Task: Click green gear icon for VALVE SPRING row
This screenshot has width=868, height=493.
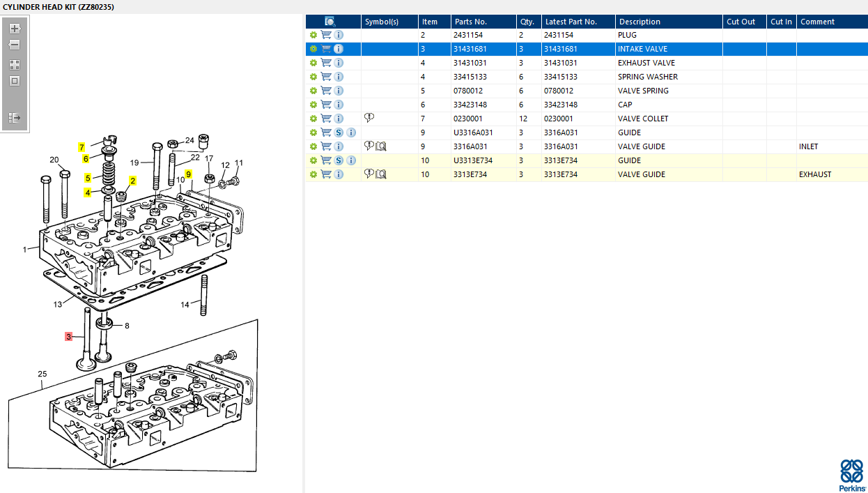Action: pyautogui.click(x=313, y=91)
